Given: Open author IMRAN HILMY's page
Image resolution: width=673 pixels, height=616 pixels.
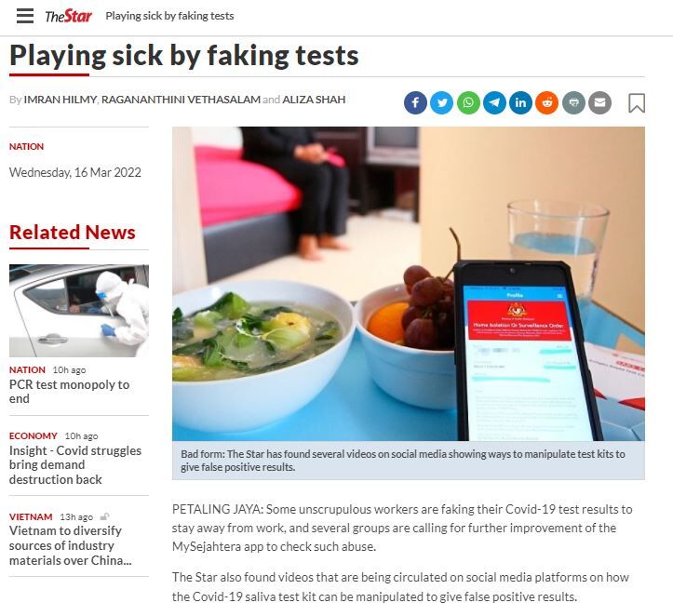Looking at the screenshot, I should (x=61, y=100).
